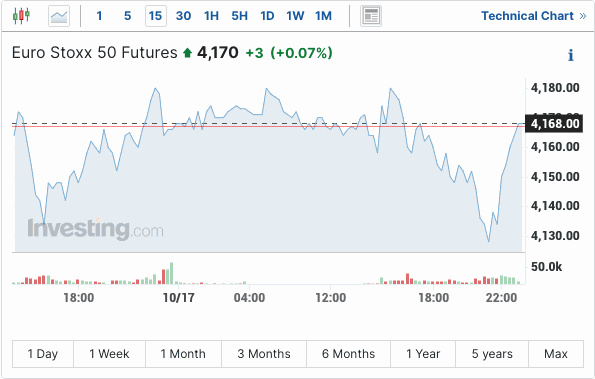Show the 6 Months range
The height and width of the screenshot is (379, 595).
pyautogui.click(x=348, y=354)
